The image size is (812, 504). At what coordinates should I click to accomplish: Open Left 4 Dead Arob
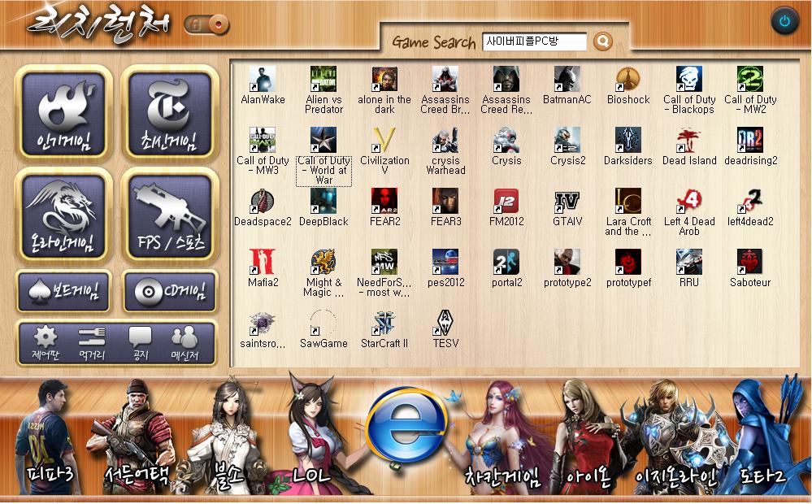coord(689,212)
